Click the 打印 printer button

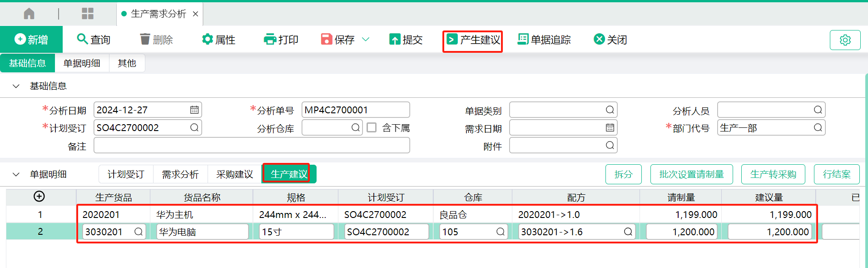[x=281, y=40]
